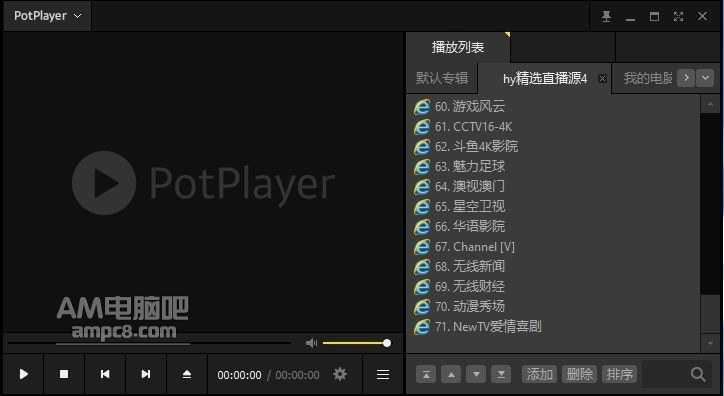
Task: Adjust the yellow volume slider
Action: click(356, 343)
